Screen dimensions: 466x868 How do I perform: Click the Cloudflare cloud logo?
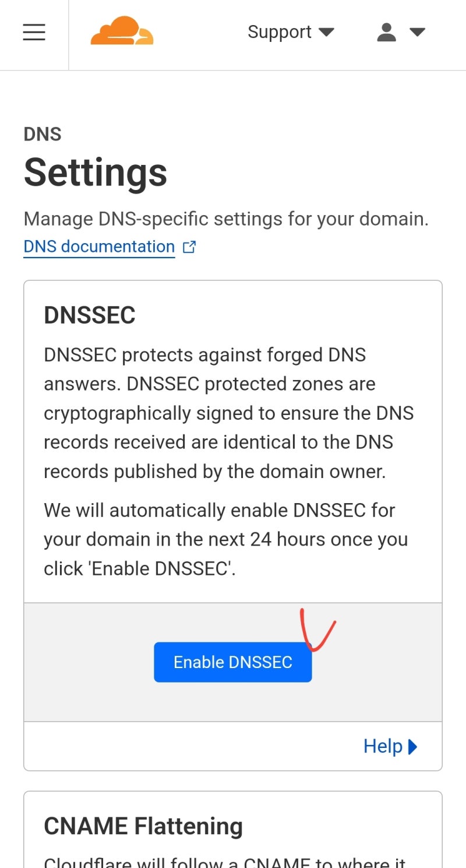pos(122,31)
